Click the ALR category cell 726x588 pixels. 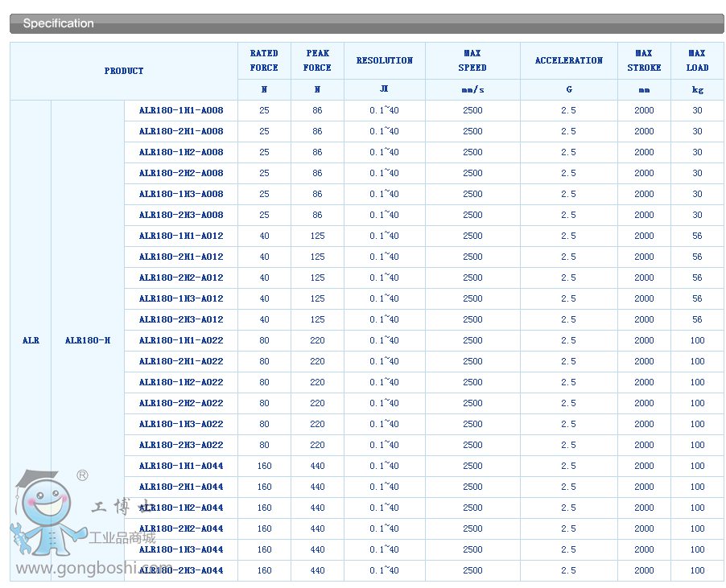[31, 340]
